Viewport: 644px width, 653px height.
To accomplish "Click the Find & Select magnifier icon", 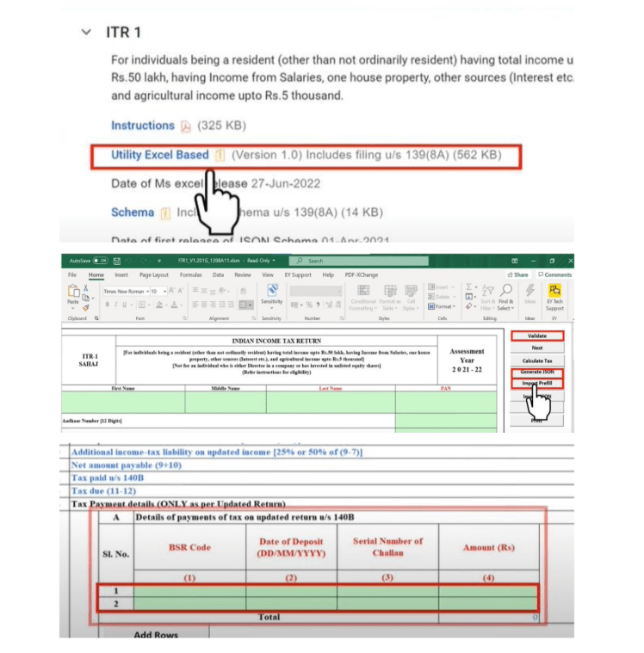I will click(x=505, y=291).
